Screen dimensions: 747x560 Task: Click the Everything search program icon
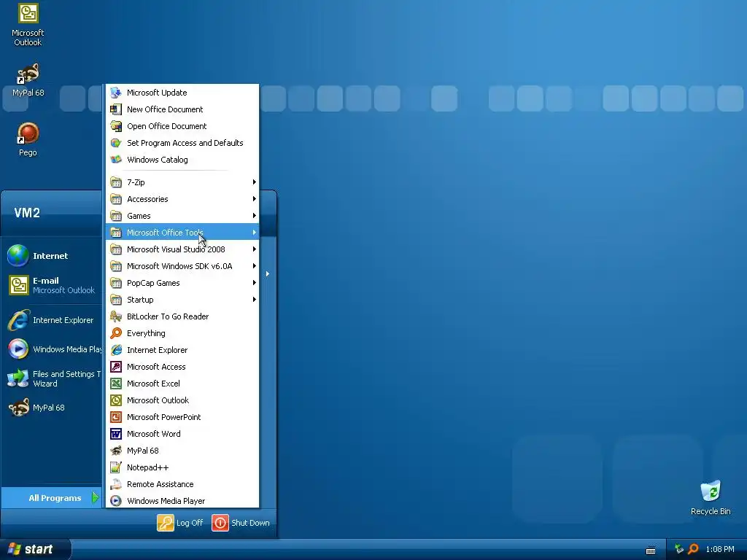point(116,332)
